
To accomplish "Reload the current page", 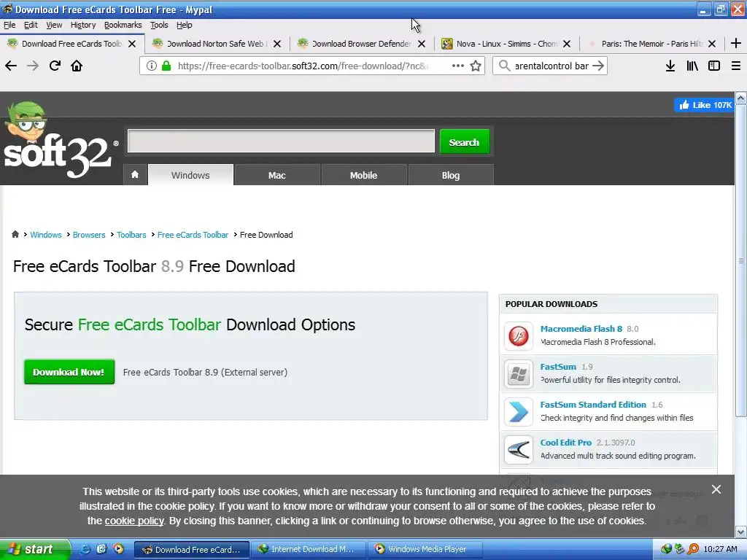I will pyautogui.click(x=55, y=66).
